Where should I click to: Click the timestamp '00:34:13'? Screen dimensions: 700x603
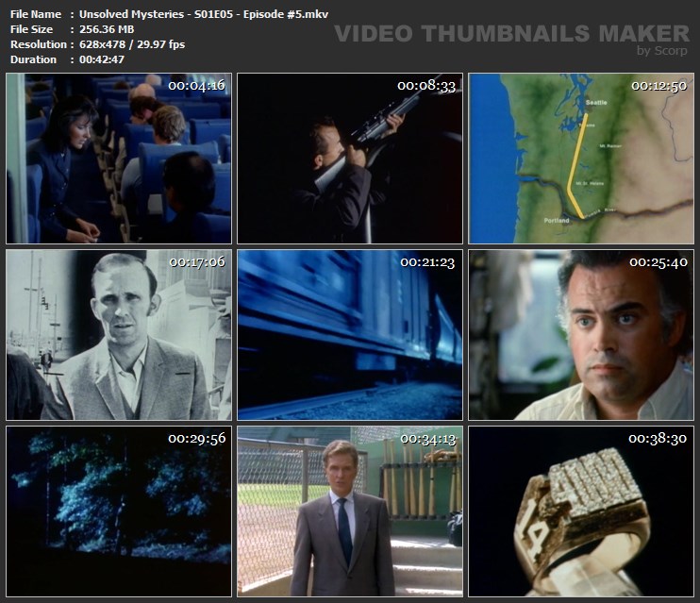[x=428, y=438]
